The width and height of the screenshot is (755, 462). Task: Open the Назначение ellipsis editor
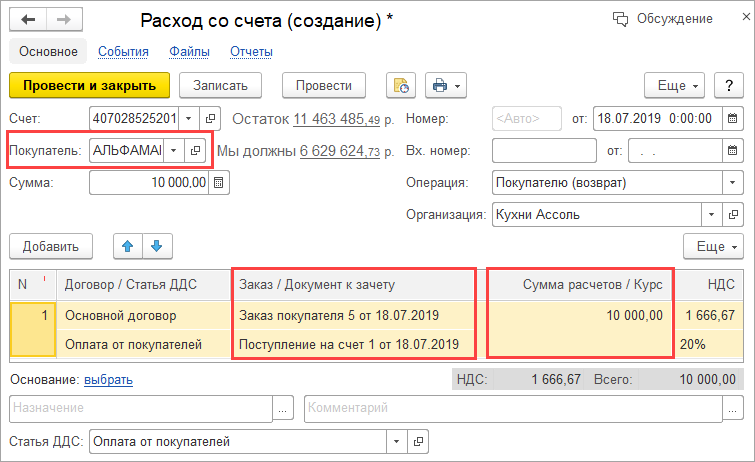click(283, 409)
